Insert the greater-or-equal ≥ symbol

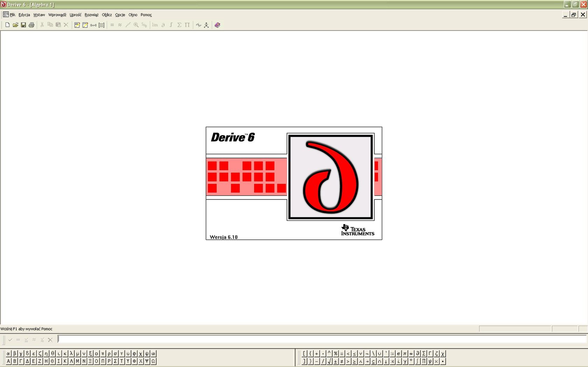tap(355, 361)
